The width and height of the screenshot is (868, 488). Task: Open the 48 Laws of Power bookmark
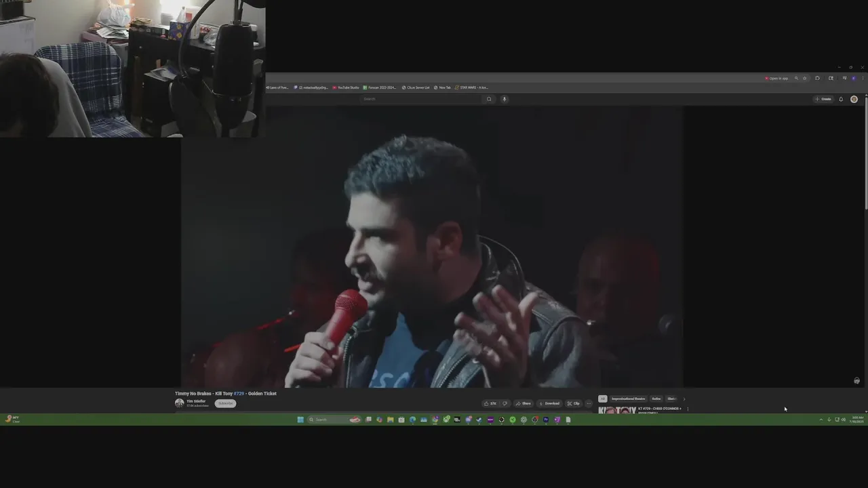(x=278, y=87)
